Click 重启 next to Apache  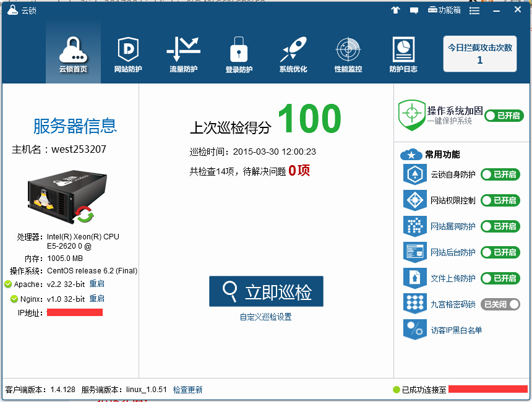[97, 284]
